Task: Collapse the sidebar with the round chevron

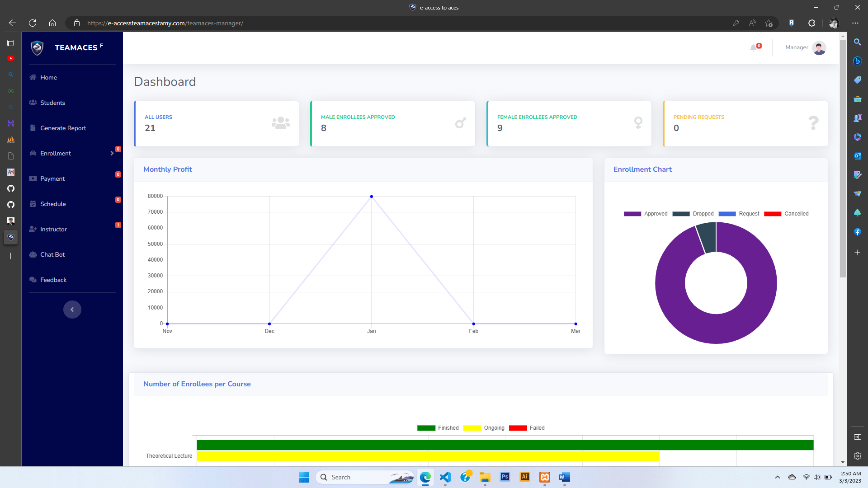Action: [72, 310]
